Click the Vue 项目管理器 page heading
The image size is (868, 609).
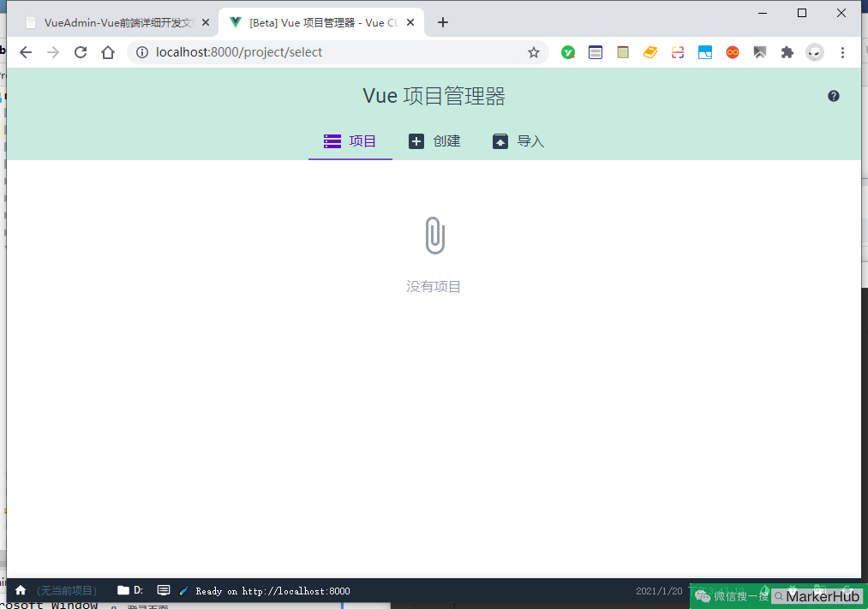tap(434, 96)
